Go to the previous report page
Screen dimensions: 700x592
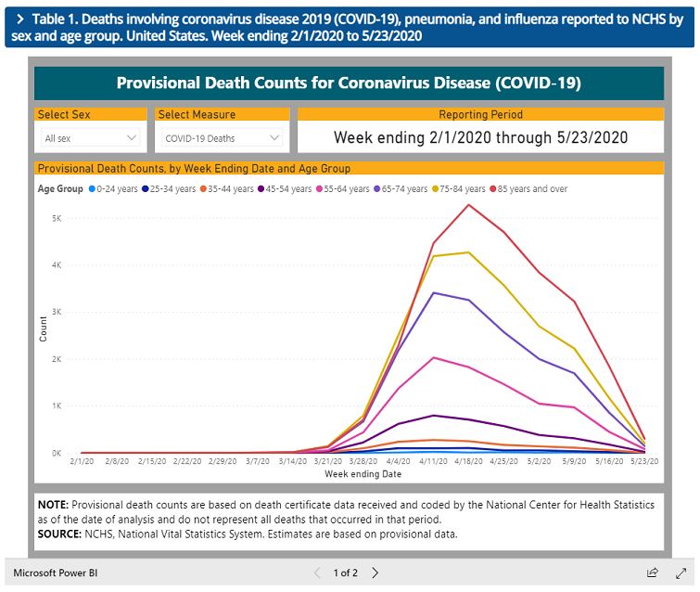pos(317,573)
